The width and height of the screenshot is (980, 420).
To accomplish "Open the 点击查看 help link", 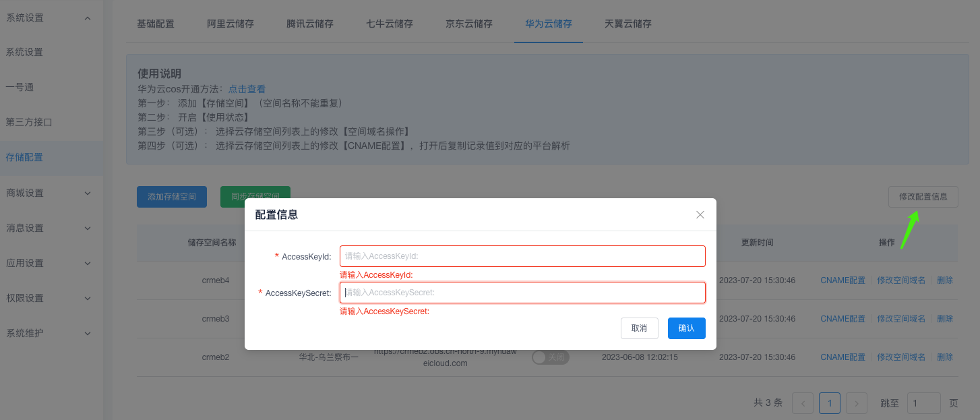I will [247, 89].
